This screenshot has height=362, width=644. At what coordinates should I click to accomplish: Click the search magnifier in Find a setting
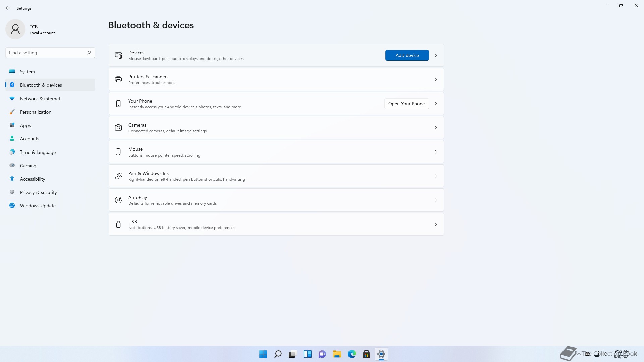tap(89, 53)
